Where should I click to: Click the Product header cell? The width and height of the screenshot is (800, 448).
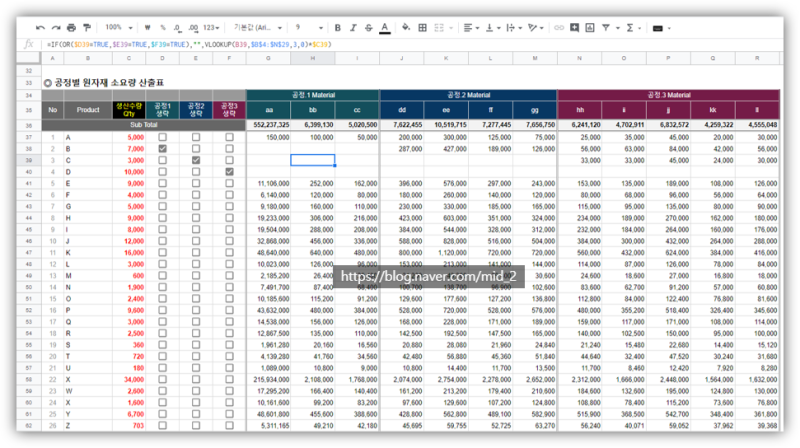point(88,110)
